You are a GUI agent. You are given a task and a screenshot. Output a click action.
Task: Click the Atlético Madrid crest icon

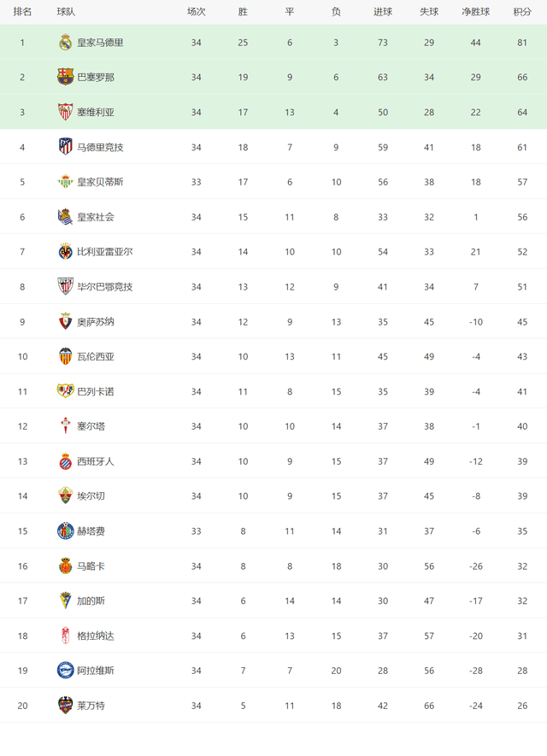(x=65, y=147)
